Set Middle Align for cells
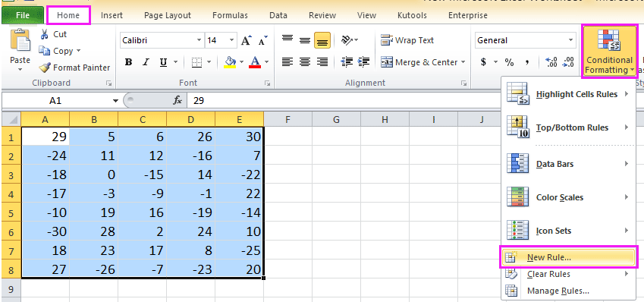The width and height of the screenshot is (644, 302). (305, 40)
